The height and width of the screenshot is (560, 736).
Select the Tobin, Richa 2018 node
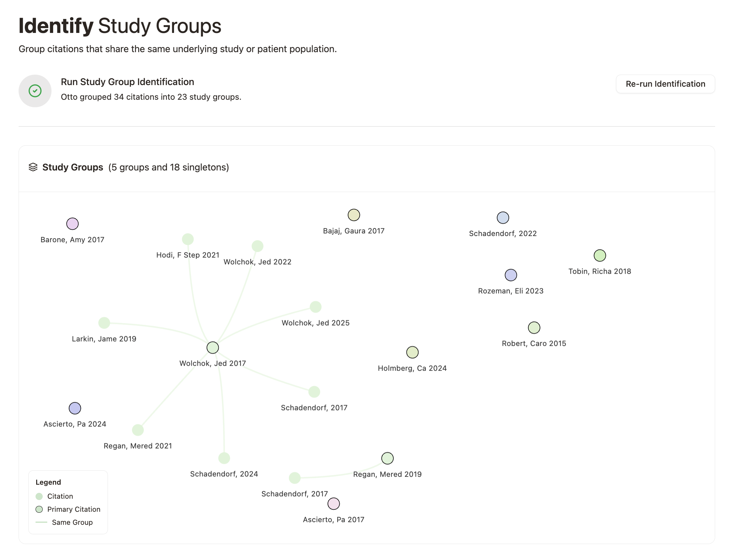click(600, 255)
